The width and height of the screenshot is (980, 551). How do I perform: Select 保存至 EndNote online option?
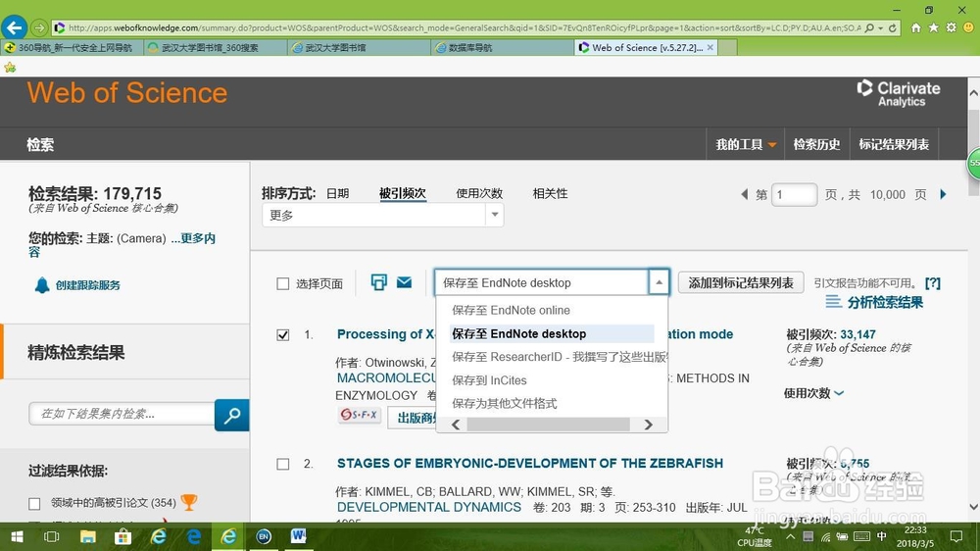click(x=511, y=310)
